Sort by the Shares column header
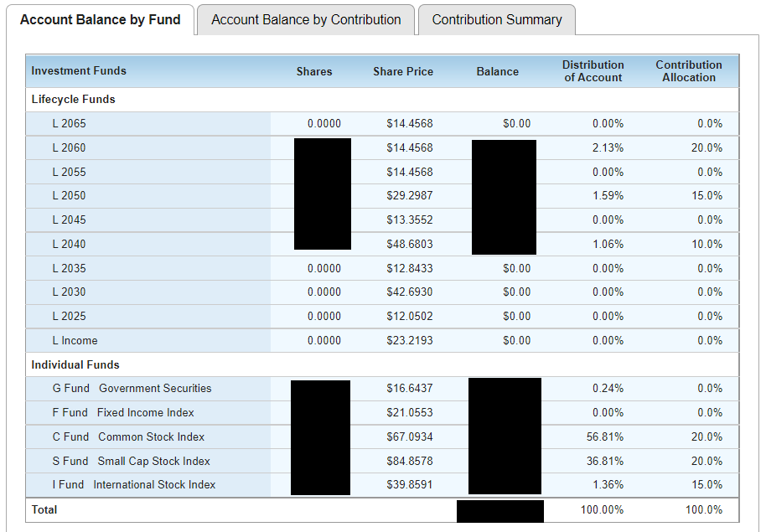This screenshot has width=766, height=532. point(314,71)
